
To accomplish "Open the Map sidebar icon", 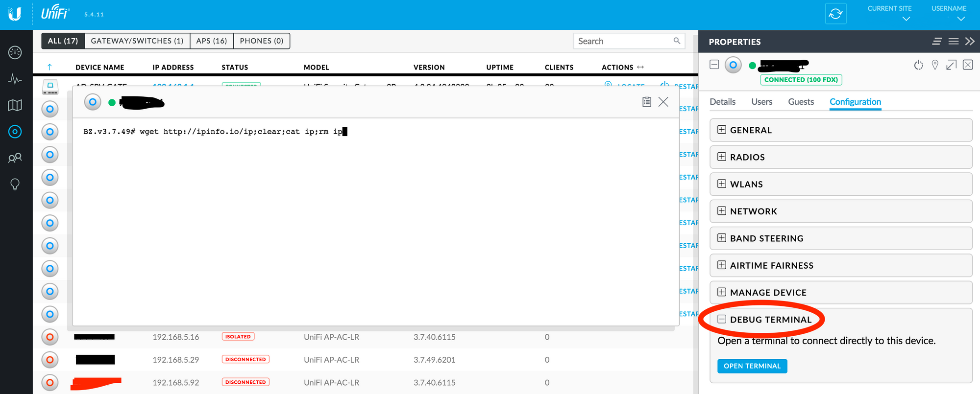I will click(15, 105).
